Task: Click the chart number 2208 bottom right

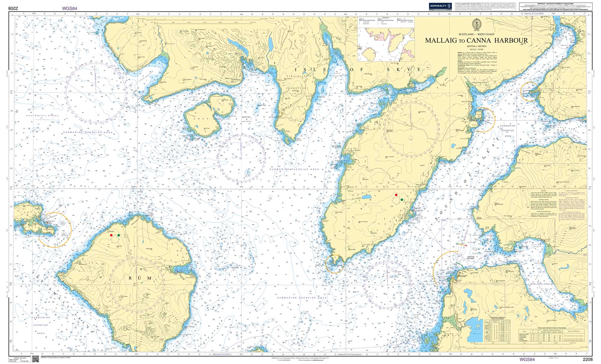Action: pyautogui.click(x=587, y=359)
